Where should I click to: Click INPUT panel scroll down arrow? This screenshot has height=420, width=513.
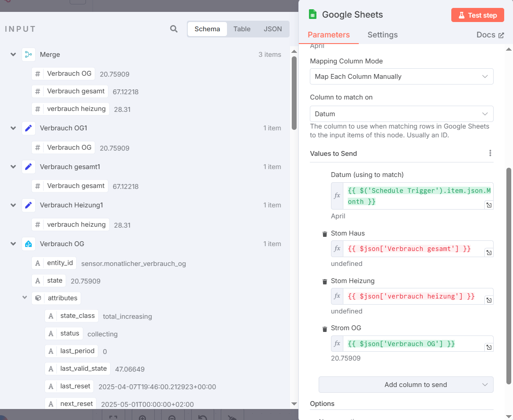click(x=294, y=404)
